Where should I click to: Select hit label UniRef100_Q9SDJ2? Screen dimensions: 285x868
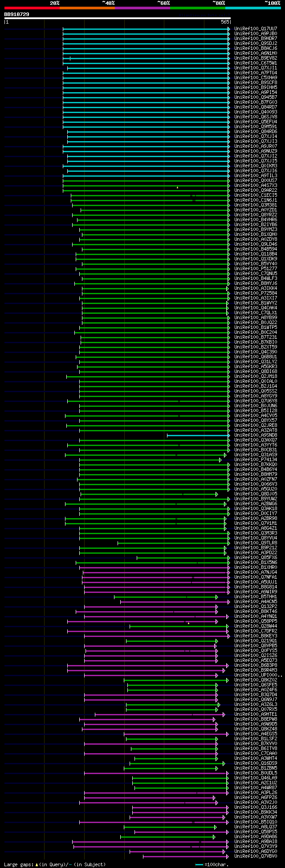point(256,43)
